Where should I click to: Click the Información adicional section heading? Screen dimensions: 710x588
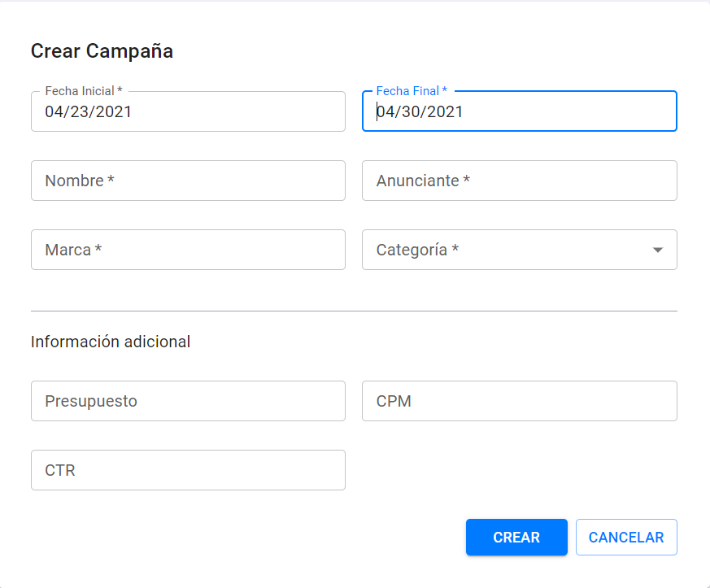(x=111, y=342)
